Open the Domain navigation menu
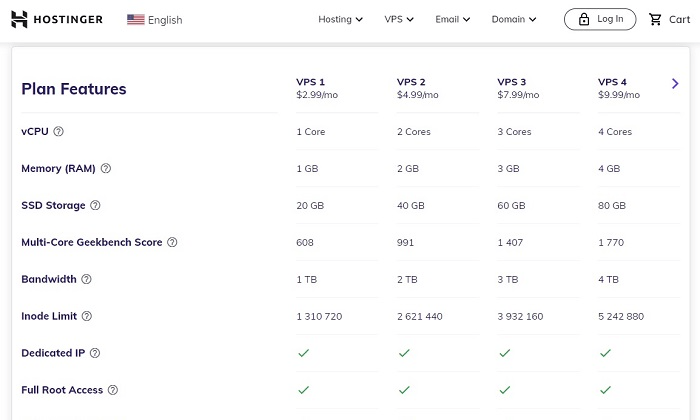This screenshot has width=700, height=420. pos(514,19)
